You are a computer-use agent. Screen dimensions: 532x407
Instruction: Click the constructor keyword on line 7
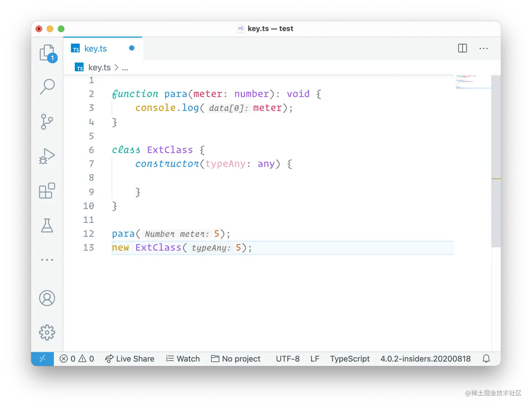click(x=167, y=164)
